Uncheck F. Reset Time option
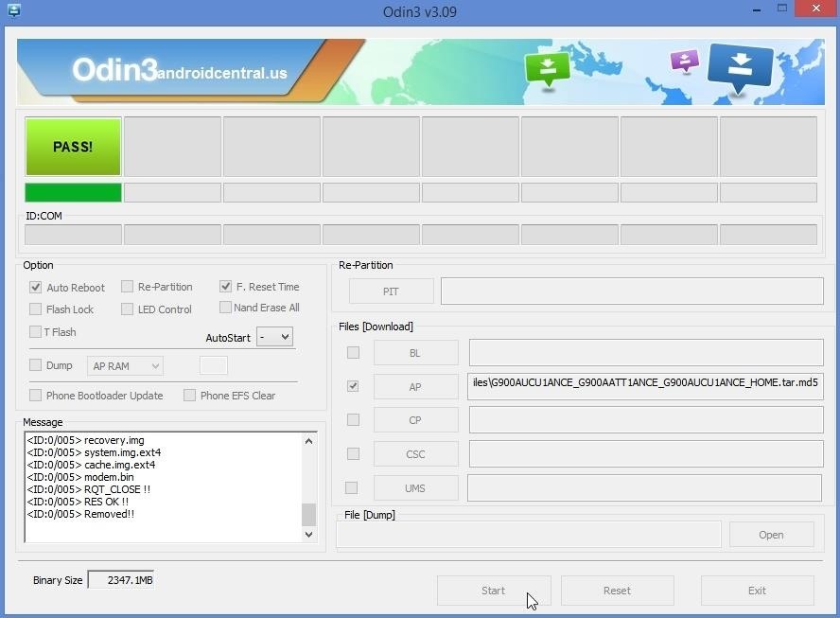Viewport: 840px width, 618px height. click(225, 287)
